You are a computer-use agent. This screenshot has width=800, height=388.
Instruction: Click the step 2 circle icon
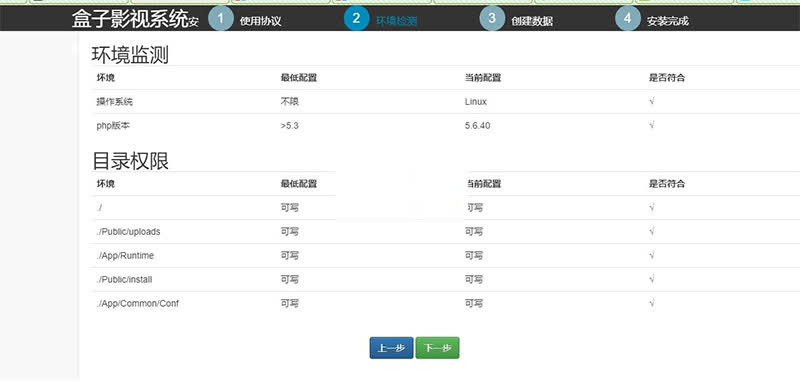(x=356, y=18)
